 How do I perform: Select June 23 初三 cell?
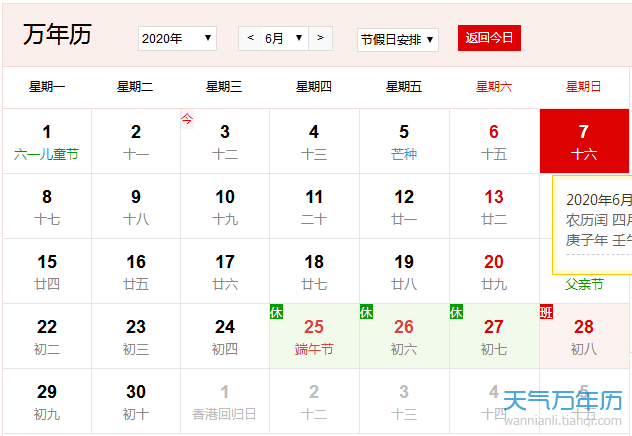pyautogui.click(x=136, y=336)
